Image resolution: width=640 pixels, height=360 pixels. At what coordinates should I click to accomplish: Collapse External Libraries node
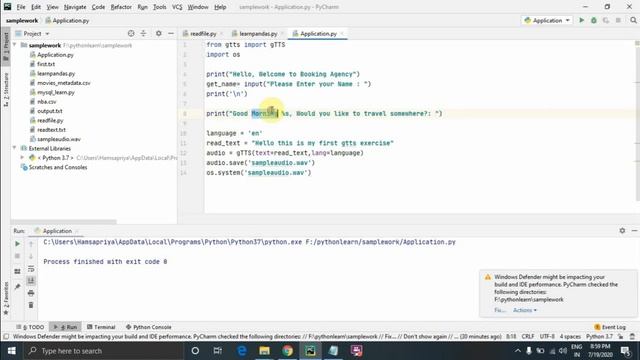[15, 148]
